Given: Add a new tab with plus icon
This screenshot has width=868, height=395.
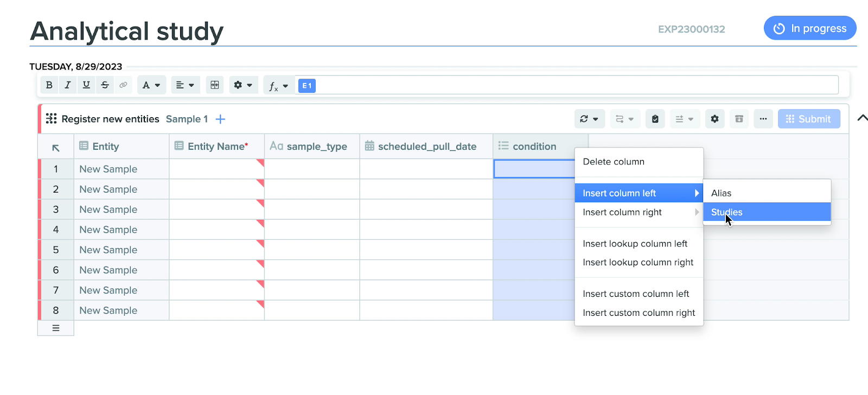Looking at the screenshot, I should pos(220,119).
